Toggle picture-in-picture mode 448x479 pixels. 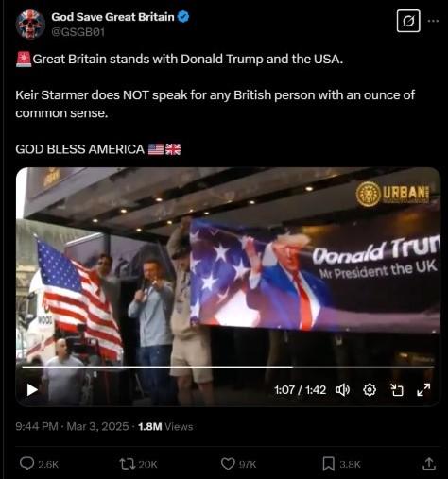point(397,390)
